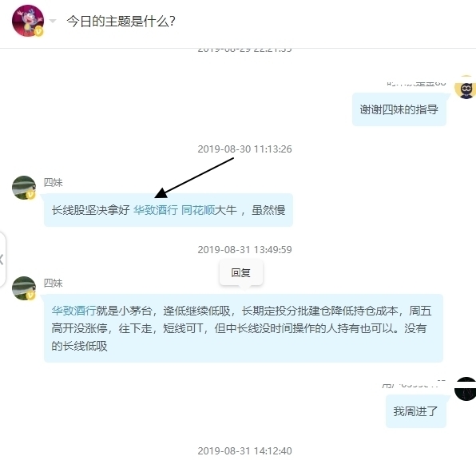Click the 2019-08-30 11:13:26 timestamp

[x=244, y=149]
